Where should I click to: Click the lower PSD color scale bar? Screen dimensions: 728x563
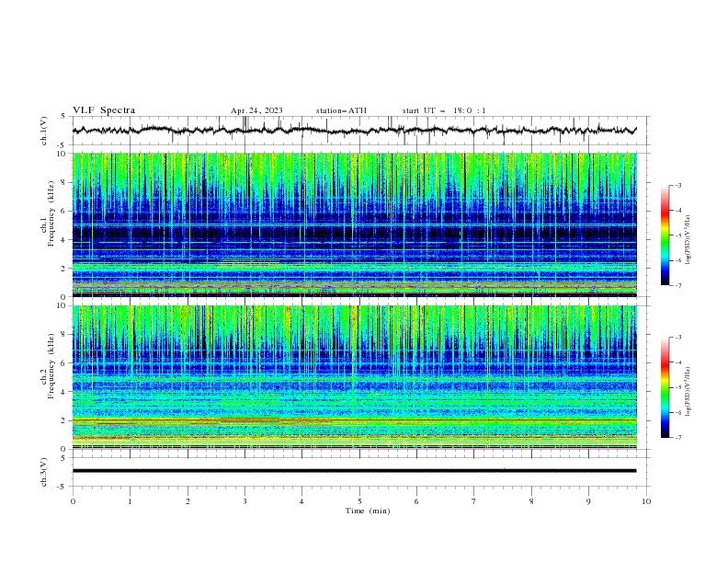(x=665, y=387)
